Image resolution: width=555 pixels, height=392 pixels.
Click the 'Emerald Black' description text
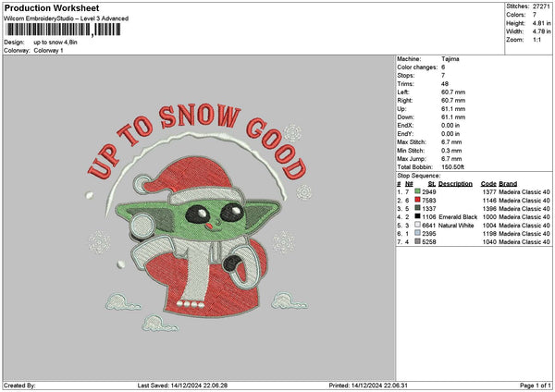(458, 217)
